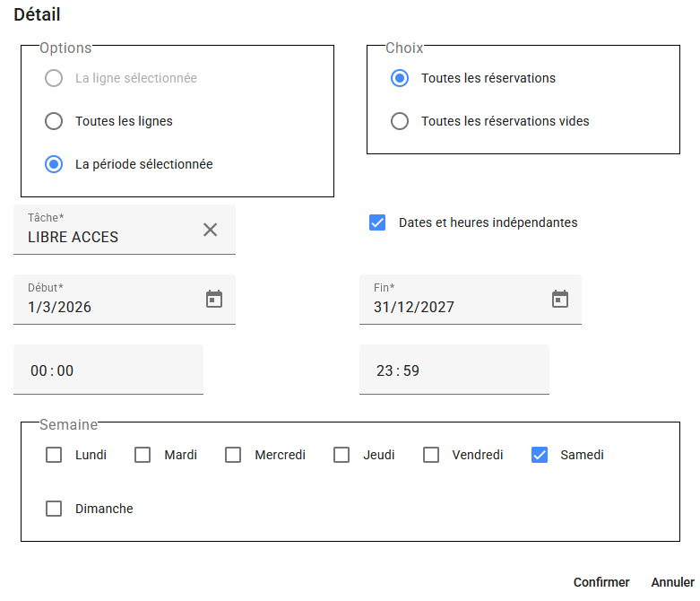
Task: Tick the Mardi checkbox
Action: [x=143, y=455]
